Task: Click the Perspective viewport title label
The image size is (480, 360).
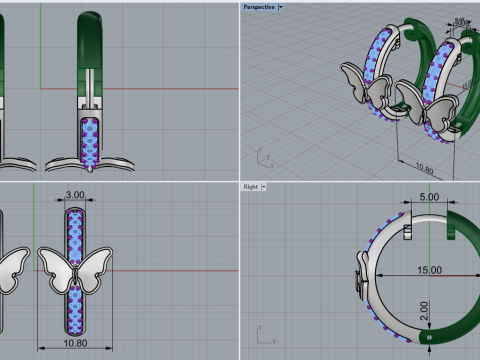Action: point(259,7)
